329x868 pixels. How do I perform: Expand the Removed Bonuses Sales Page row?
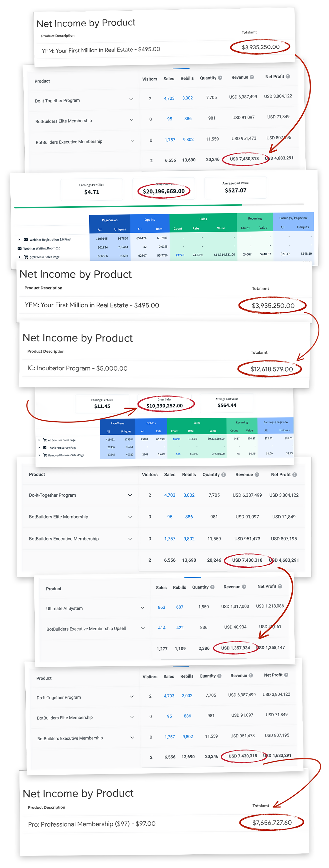pyautogui.click(x=39, y=455)
